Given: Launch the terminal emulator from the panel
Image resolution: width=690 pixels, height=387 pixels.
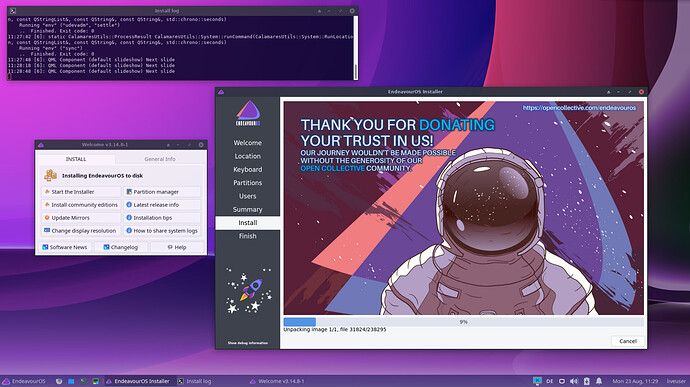Looking at the screenshot, I should 83,381.
